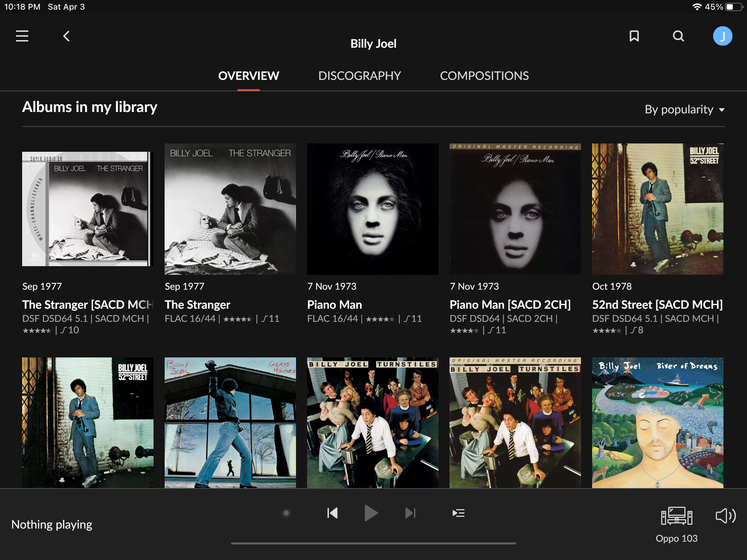Select 52nd Street [SACD MCH] title
The height and width of the screenshot is (560, 747).
(657, 305)
